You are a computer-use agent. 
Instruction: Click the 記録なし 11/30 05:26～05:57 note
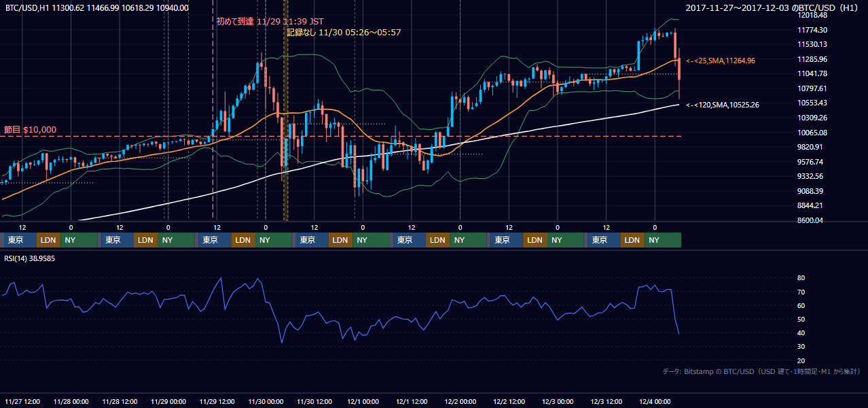pyautogui.click(x=344, y=32)
